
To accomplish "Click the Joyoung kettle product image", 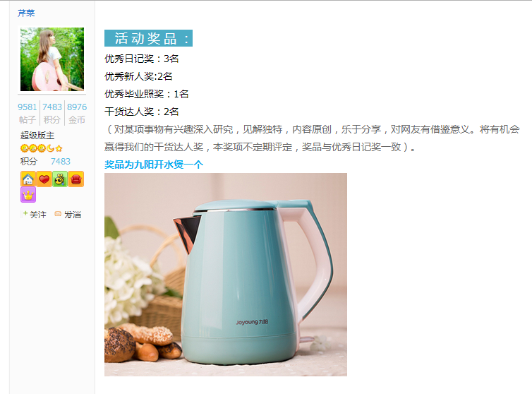I will (226, 275).
